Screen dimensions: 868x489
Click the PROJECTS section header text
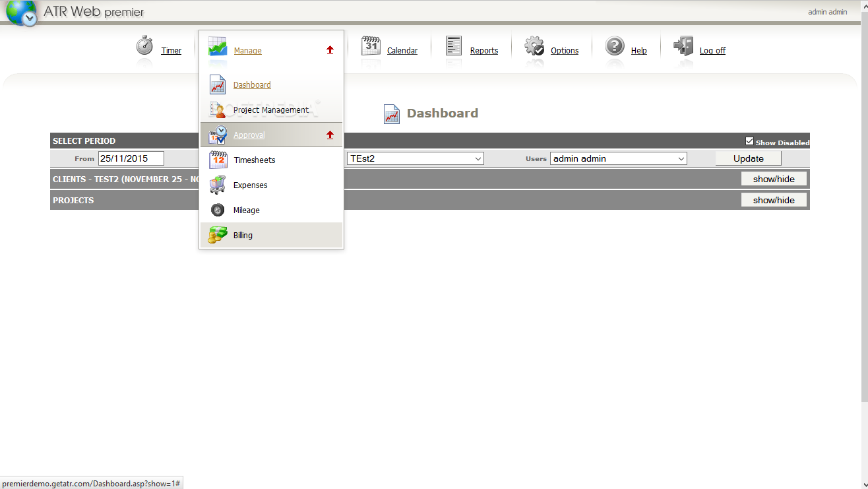(x=73, y=200)
